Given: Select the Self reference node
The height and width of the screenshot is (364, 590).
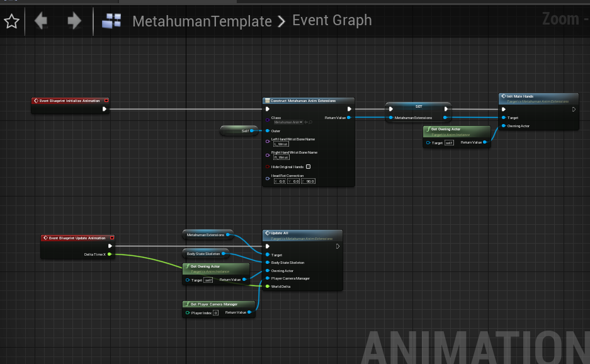Looking at the screenshot, I should pos(239,130).
